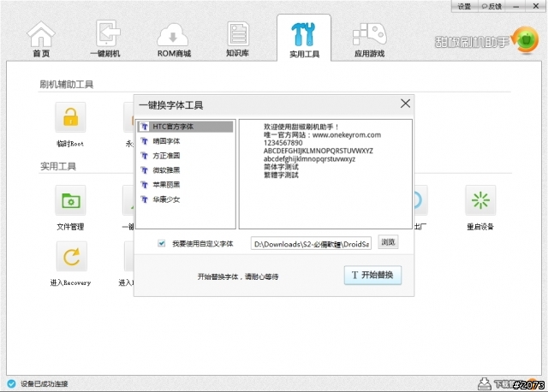Open the download manager tray icon
The width and height of the screenshot is (548, 392).
tap(485, 383)
